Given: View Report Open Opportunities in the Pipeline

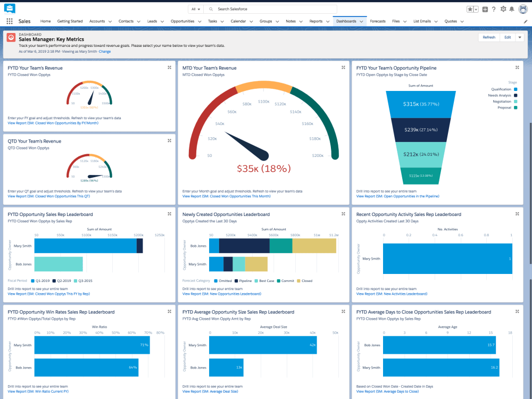Looking at the screenshot, I should tap(397, 196).
